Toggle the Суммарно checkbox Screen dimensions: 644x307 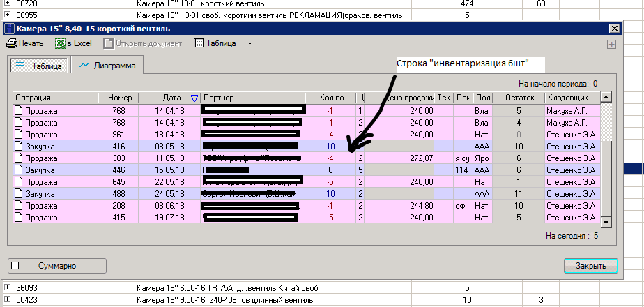(15, 266)
